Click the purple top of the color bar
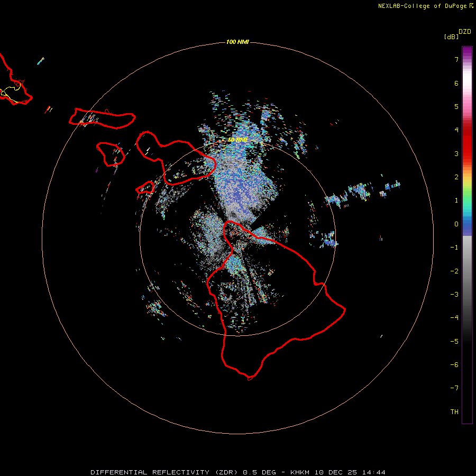The image size is (476, 476). click(x=467, y=52)
